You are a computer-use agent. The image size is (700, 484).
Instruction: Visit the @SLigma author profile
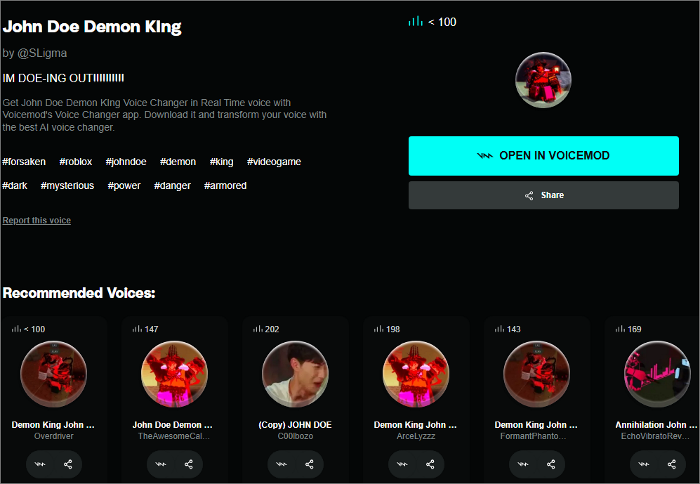click(42, 53)
